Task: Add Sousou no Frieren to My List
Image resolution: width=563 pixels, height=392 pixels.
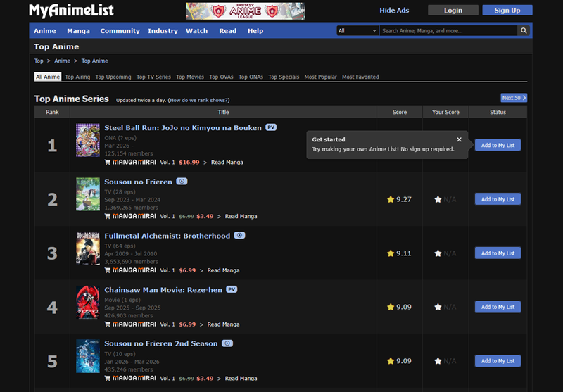Action: pyautogui.click(x=498, y=200)
